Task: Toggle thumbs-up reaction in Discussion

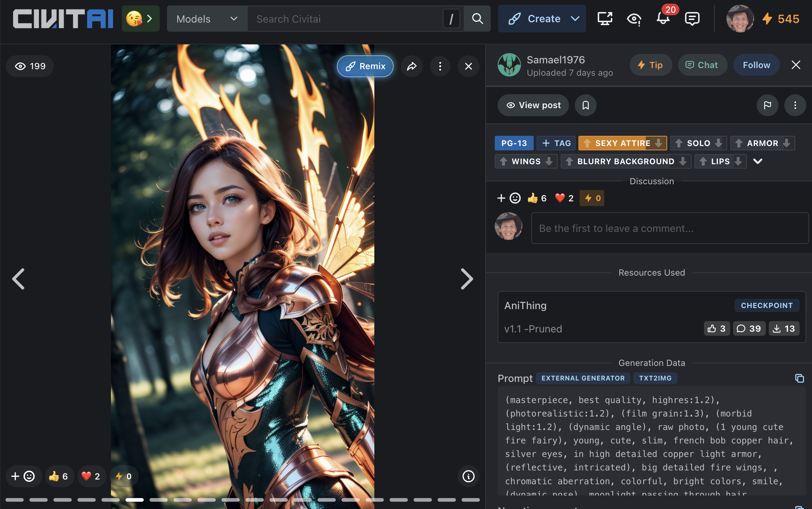Action: pos(537,198)
